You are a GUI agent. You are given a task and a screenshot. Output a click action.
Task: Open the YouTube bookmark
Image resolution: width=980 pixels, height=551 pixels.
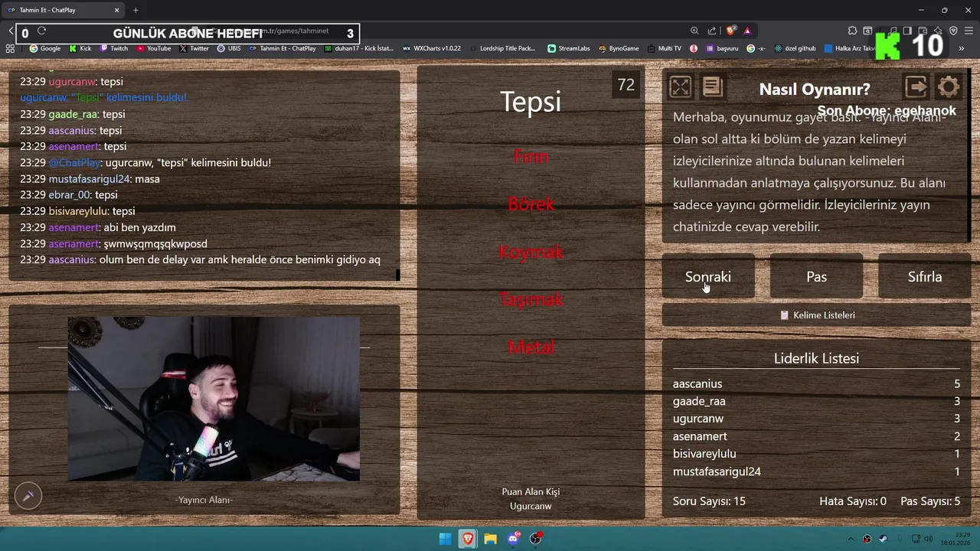point(154,48)
